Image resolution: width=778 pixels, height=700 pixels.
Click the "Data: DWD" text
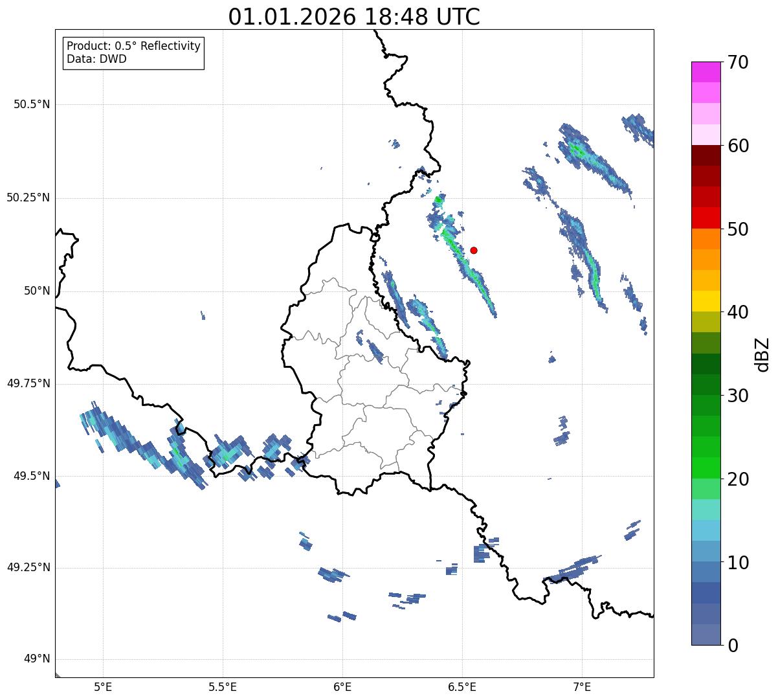tap(96, 60)
